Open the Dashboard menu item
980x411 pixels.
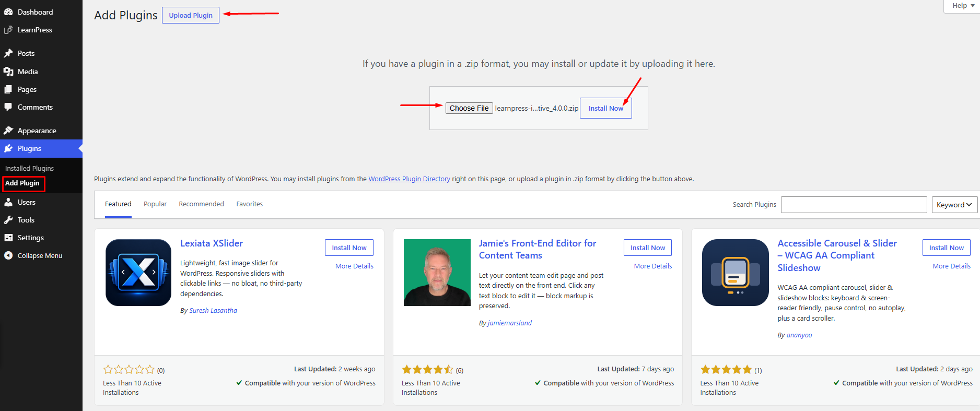tap(41, 12)
